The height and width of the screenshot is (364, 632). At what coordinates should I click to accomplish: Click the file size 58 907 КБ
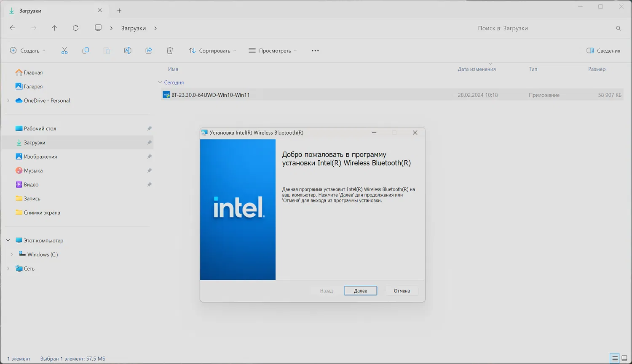coord(610,95)
